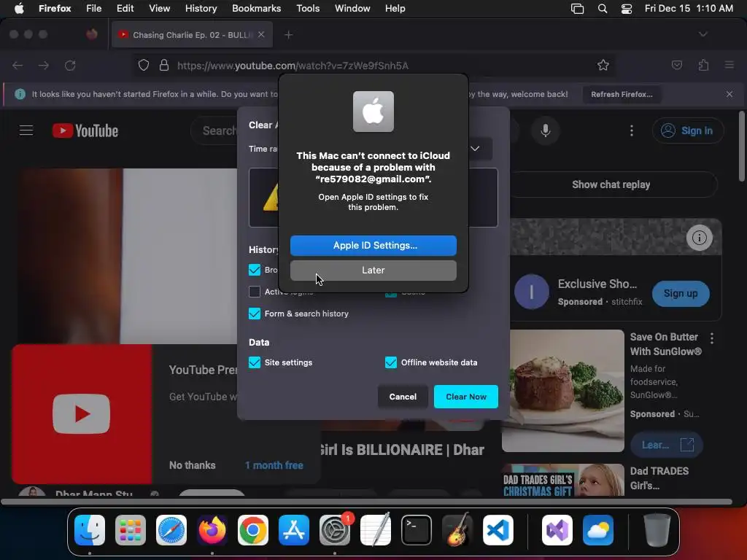Open the Weather app from the Dock

tap(598, 530)
